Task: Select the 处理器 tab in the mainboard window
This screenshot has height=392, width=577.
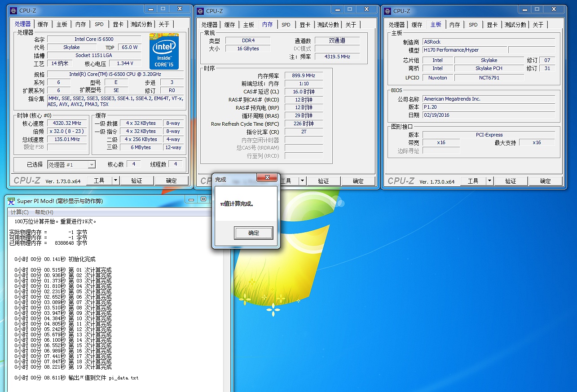Action: (x=396, y=25)
